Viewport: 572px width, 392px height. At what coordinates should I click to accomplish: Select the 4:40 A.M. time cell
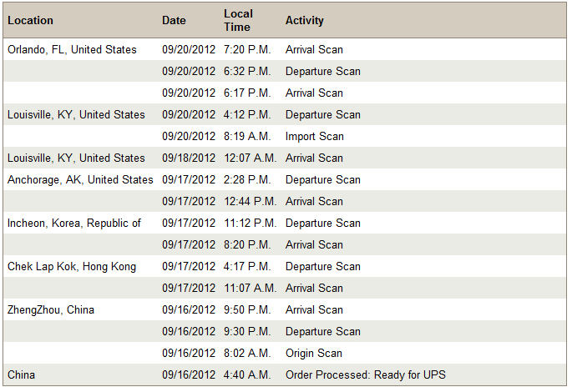(x=247, y=374)
